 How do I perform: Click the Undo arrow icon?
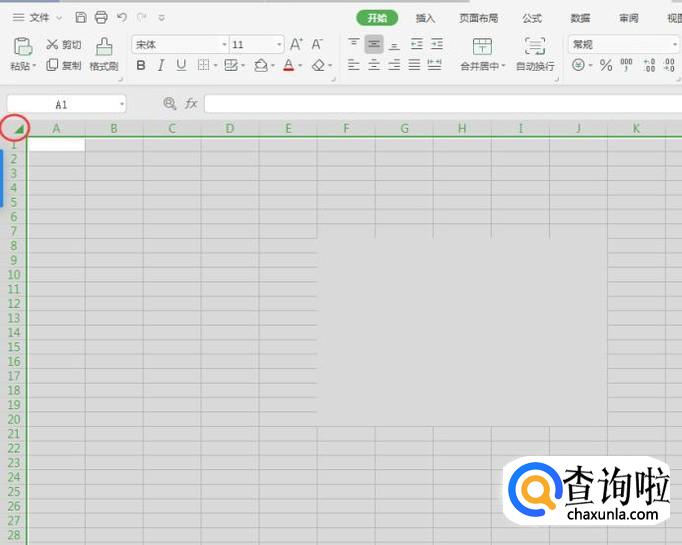121,18
